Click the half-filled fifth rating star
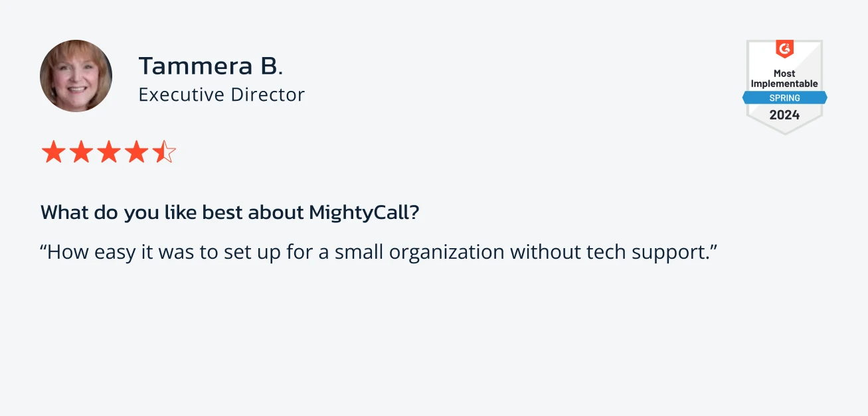 coord(164,152)
